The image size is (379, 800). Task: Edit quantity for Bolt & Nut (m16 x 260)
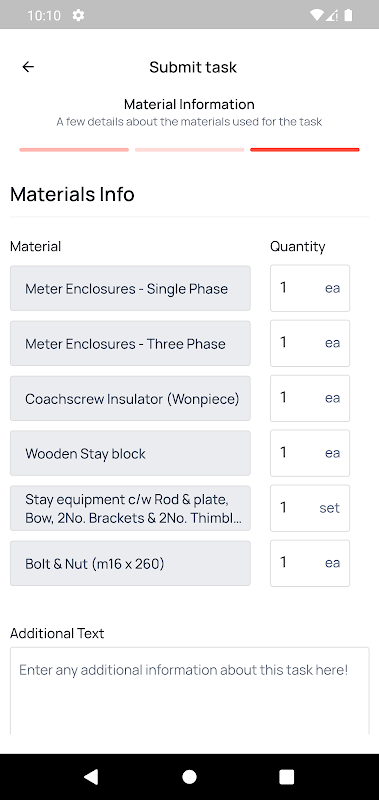tap(310, 563)
